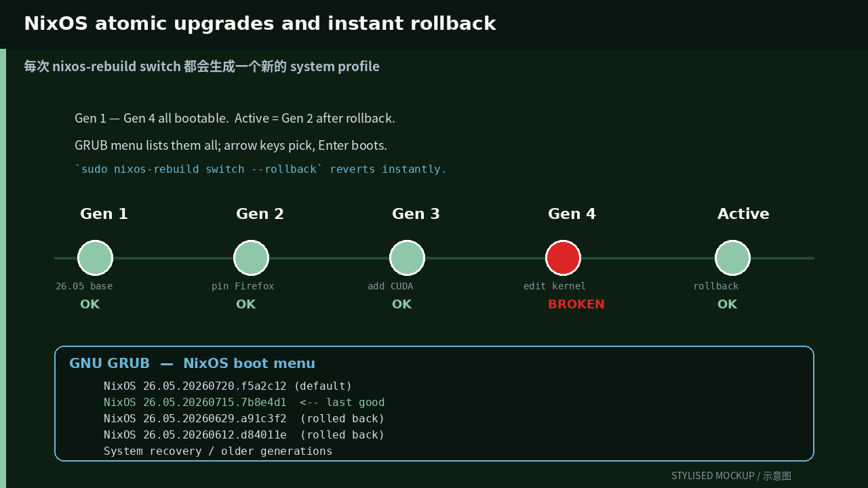This screenshot has width=868, height=488.
Task: Click the add CUDA caption
Action: click(391, 286)
